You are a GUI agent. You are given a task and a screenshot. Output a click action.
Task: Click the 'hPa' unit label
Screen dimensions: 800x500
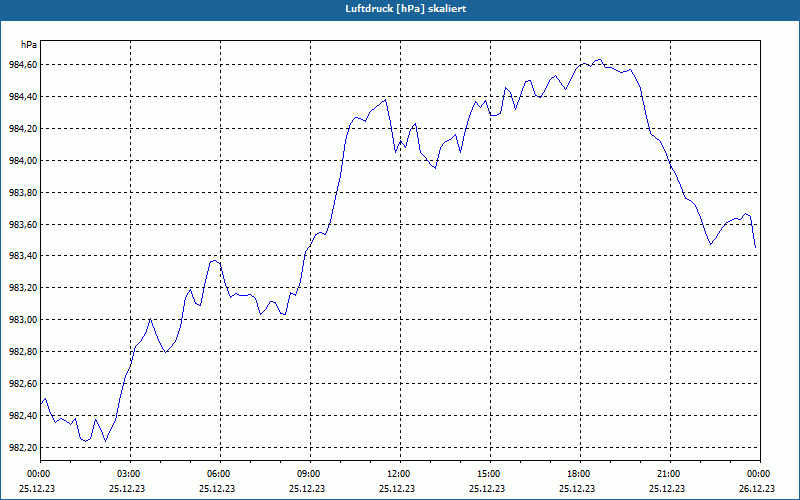29,45
